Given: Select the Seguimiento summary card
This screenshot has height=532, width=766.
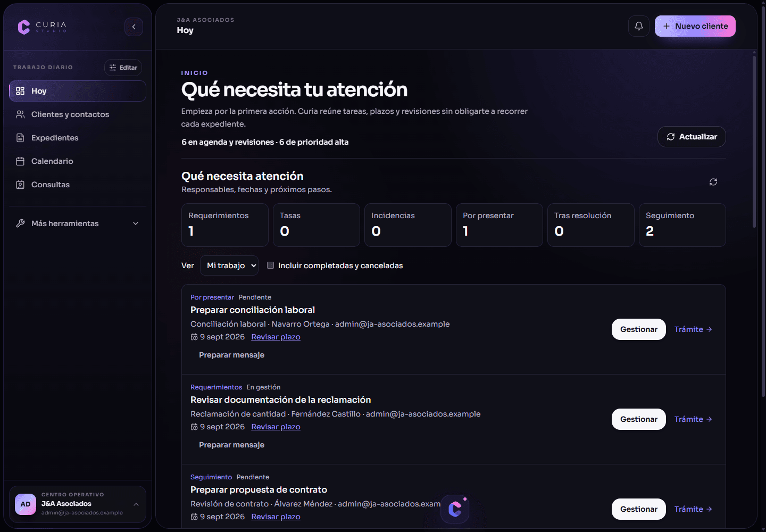Looking at the screenshot, I should (x=682, y=225).
